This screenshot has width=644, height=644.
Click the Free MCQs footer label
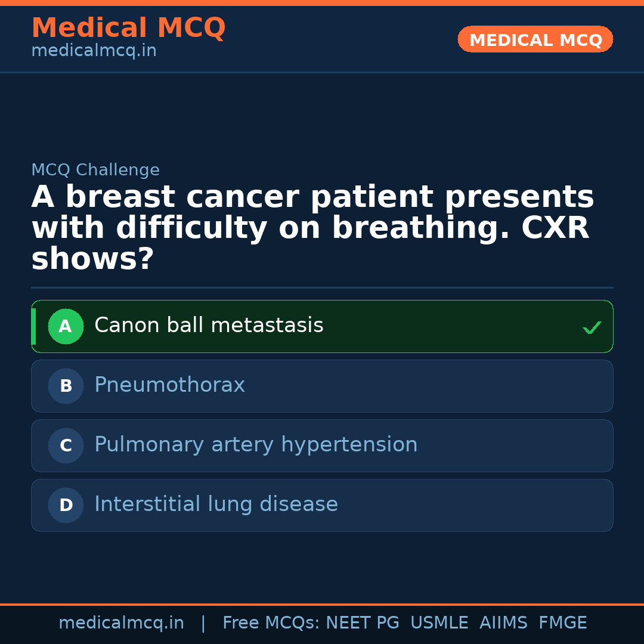click(x=271, y=623)
